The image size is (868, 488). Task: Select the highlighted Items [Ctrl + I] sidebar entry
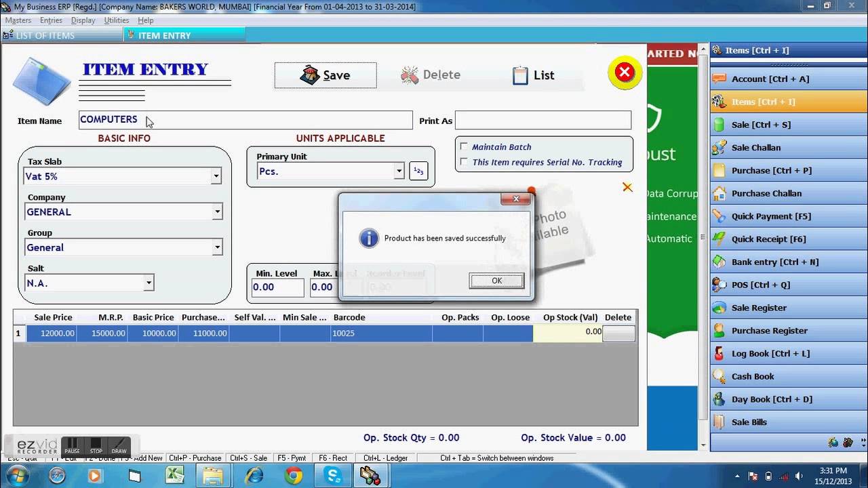point(789,102)
